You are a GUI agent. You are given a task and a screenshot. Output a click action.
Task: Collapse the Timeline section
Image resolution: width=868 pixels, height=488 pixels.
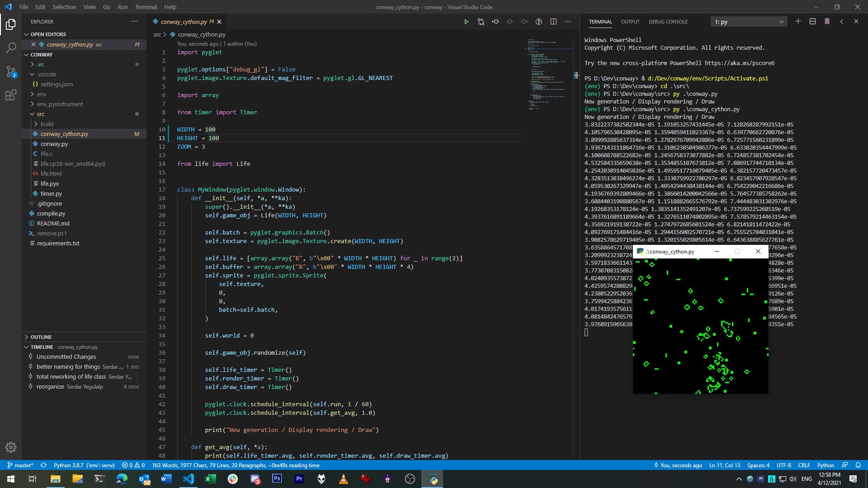[84, 347]
